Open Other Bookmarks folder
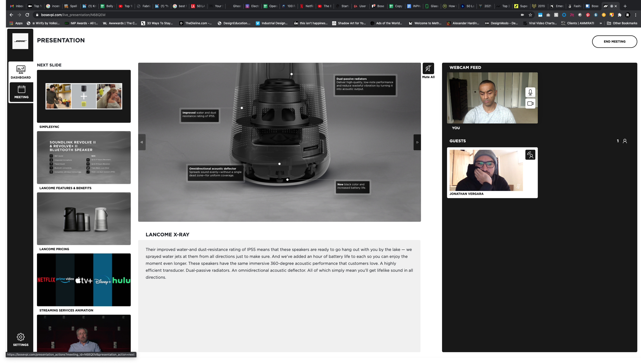The height and width of the screenshot is (364, 641). point(622,23)
